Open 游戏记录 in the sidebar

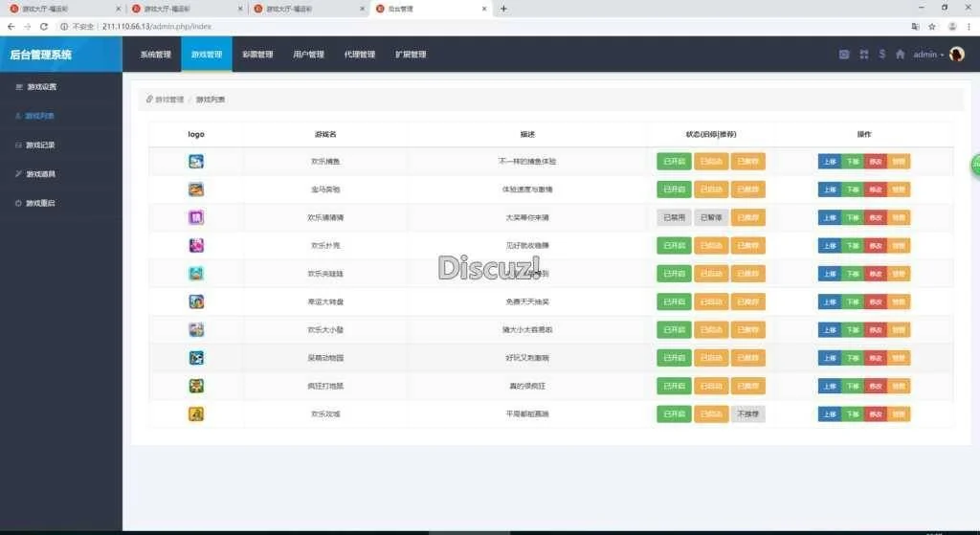(40, 145)
